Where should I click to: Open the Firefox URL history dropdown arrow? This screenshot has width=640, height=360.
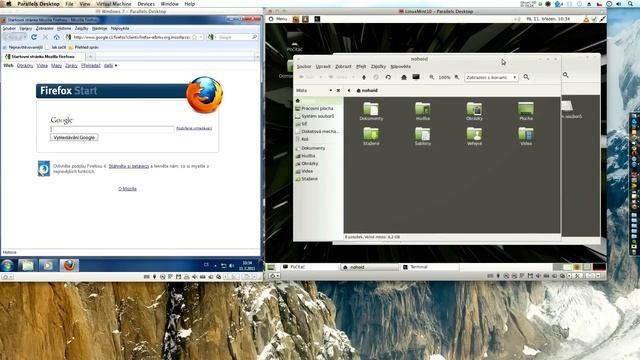(201, 37)
